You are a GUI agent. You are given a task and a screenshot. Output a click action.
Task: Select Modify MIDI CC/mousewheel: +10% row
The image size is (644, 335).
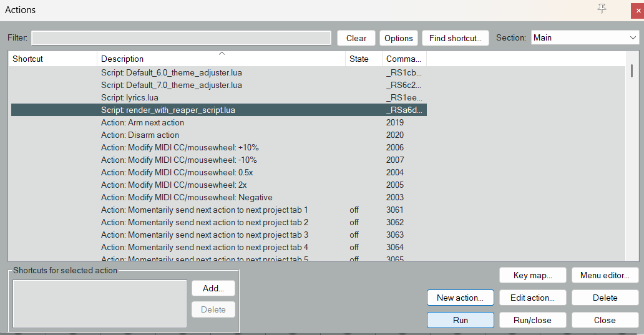pyautogui.click(x=218, y=147)
